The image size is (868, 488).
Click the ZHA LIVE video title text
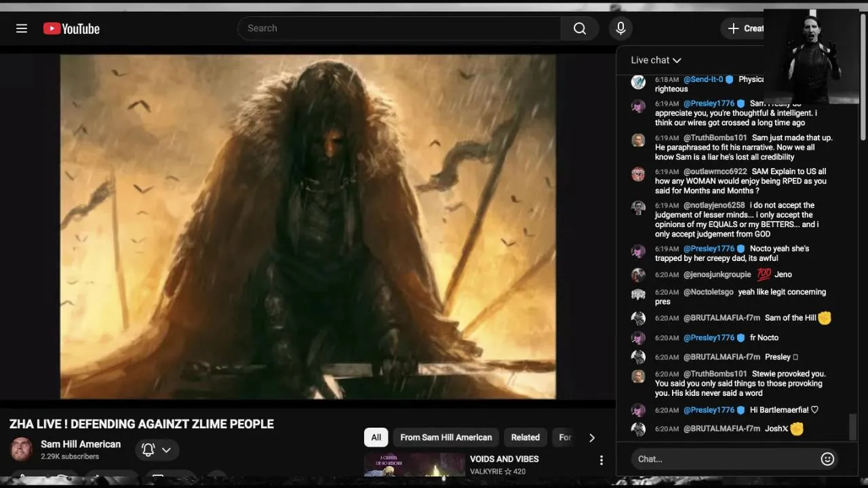[142, 424]
